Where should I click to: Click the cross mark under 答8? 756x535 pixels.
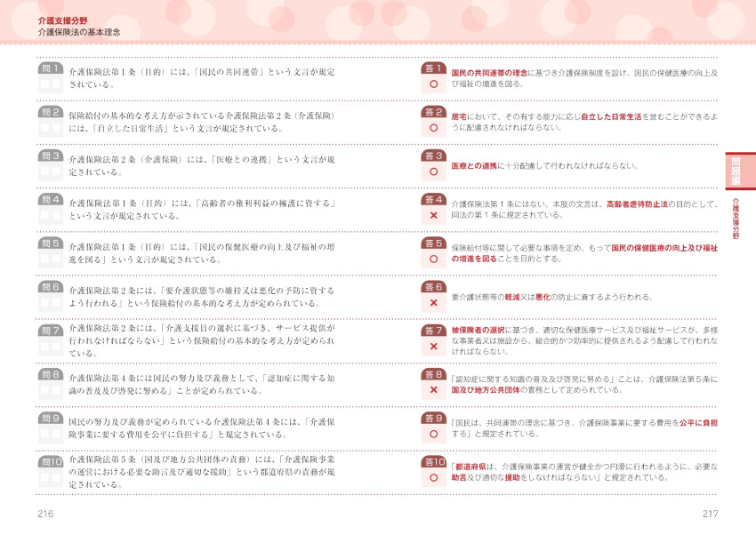(x=433, y=390)
